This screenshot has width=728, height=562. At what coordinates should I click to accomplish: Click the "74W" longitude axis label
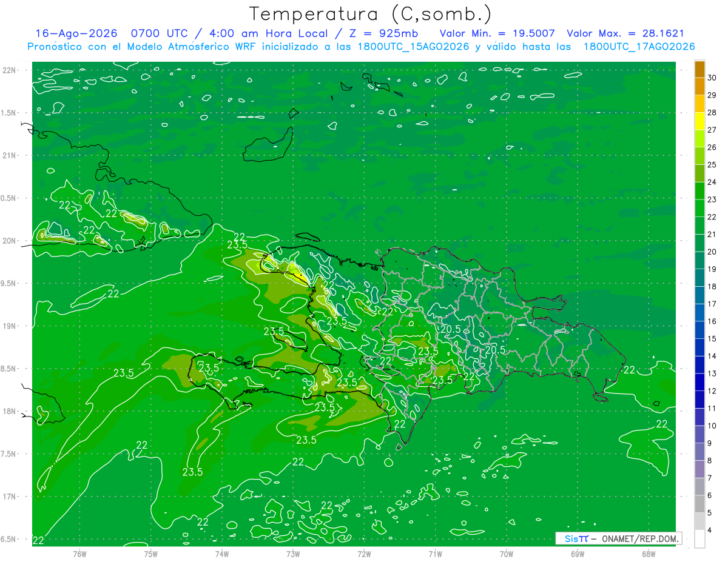click(x=222, y=554)
